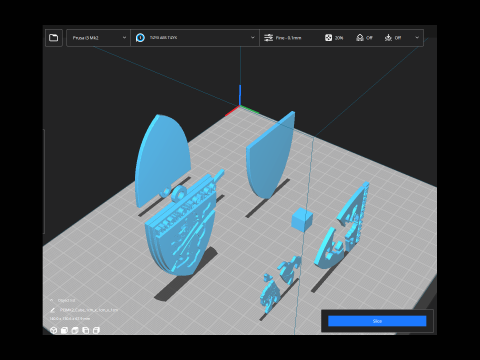
Task: Switch to 3D view cube icon
Action: (54, 330)
